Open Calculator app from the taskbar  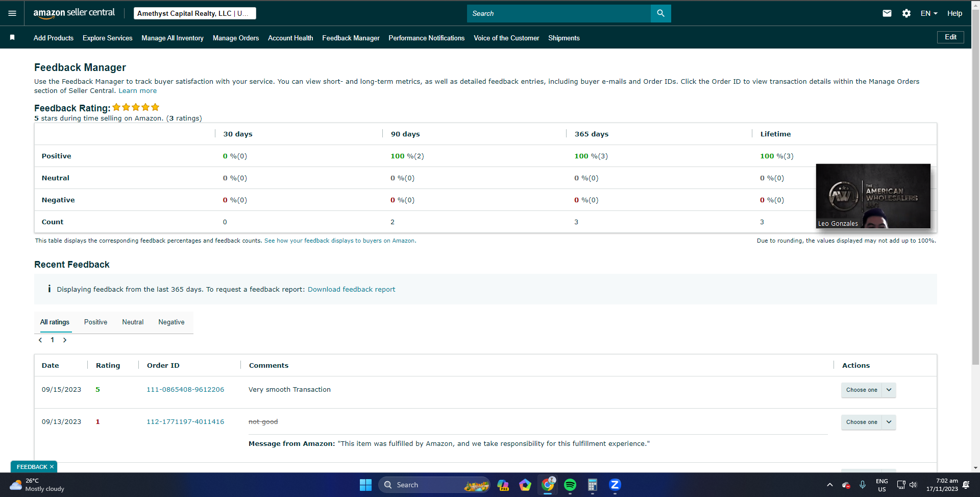click(x=593, y=485)
